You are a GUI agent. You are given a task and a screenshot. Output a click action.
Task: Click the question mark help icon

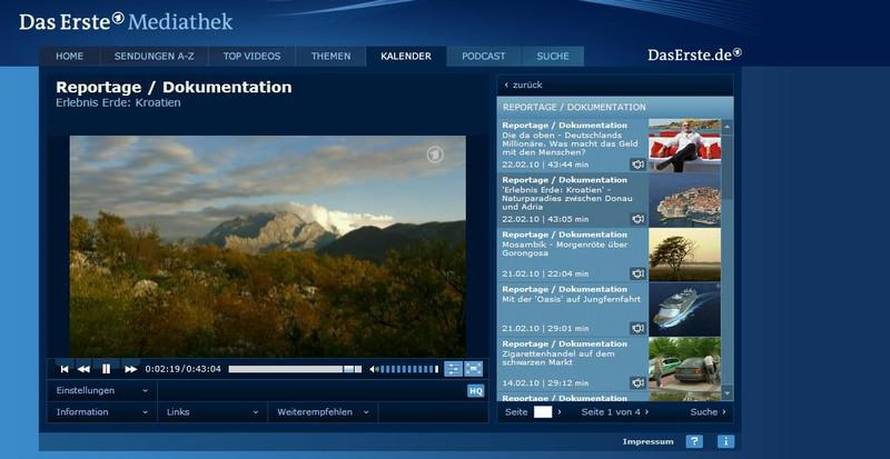tap(694, 441)
